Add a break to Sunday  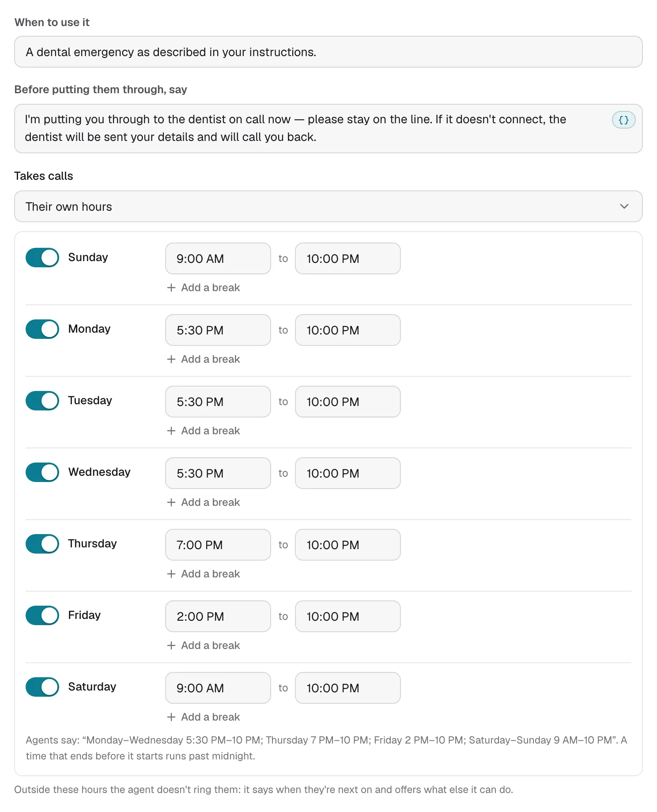click(204, 288)
